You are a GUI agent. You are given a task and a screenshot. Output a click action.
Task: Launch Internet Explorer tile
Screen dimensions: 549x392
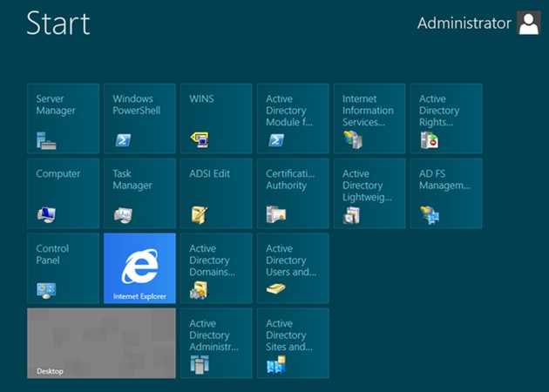139,268
